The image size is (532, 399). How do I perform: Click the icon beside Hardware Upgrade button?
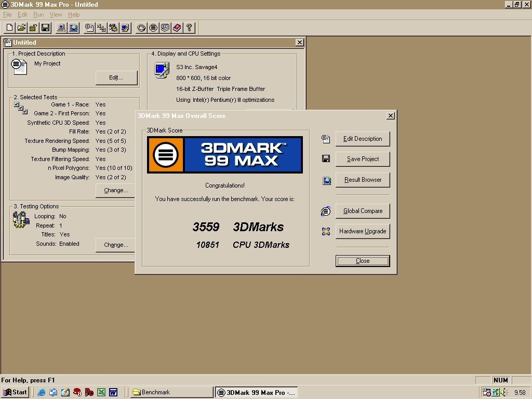click(326, 231)
